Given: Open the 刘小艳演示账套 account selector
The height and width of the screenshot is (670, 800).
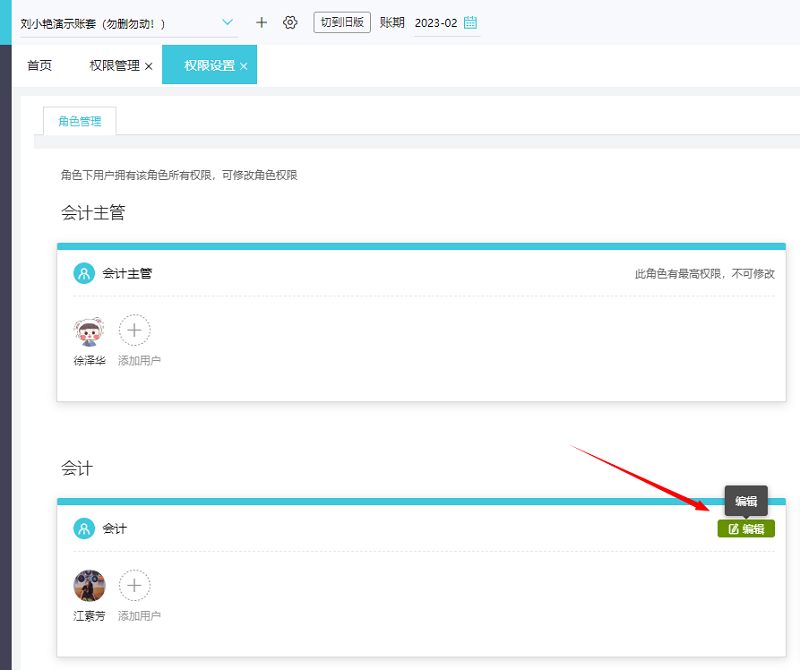Looking at the screenshot, I should point(129,23).
